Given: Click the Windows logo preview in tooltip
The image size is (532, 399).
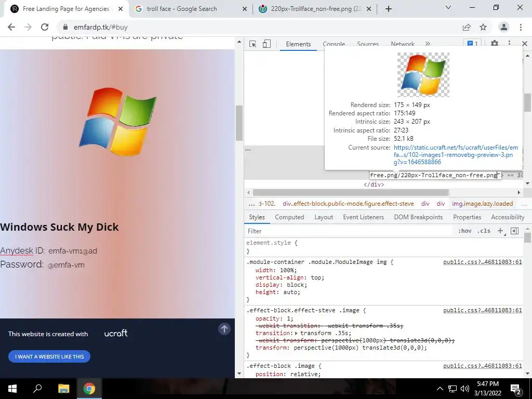Looking at the screenshot, I should coord(423,75).
